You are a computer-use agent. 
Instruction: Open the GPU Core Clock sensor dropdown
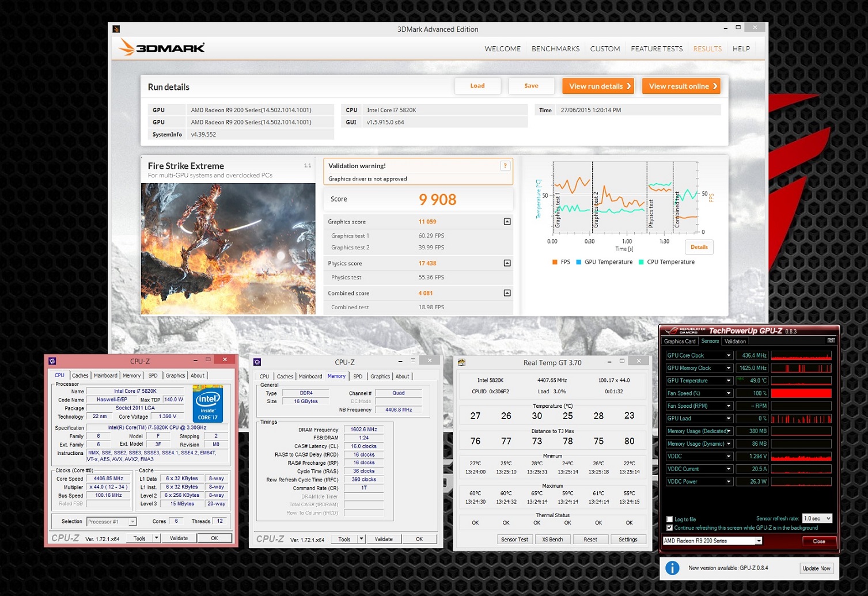(728, 355)
